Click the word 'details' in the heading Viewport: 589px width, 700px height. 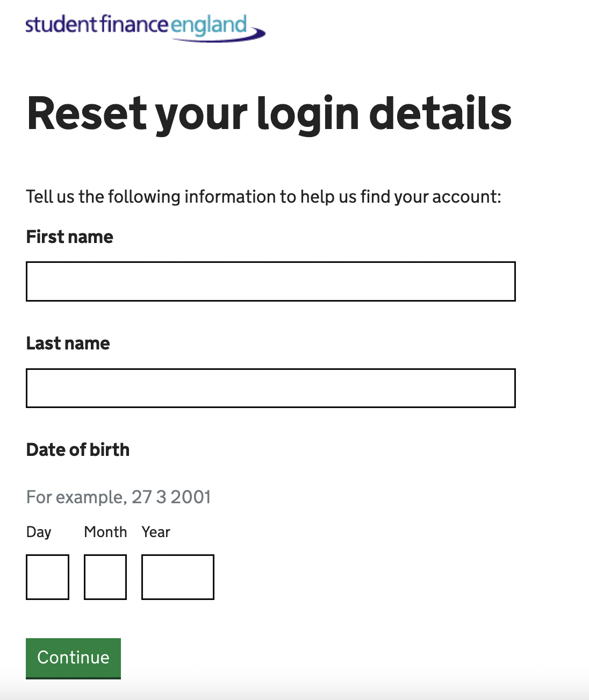click(x=441, y=113)
